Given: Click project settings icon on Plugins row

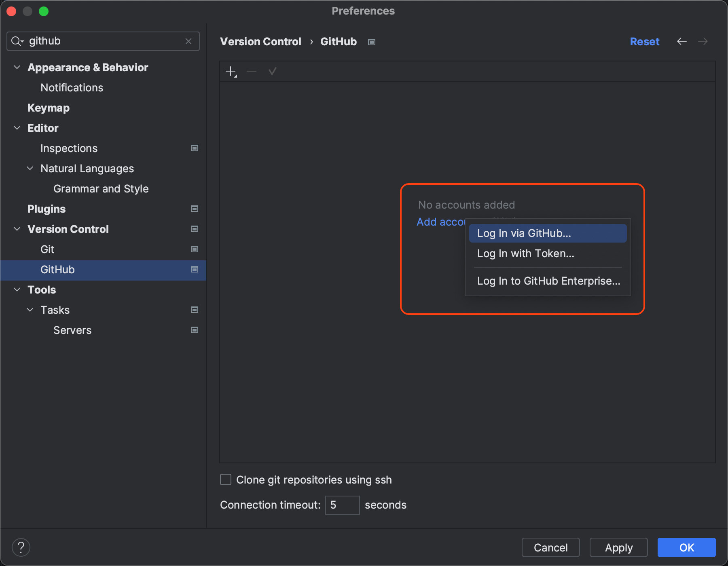Looking at the screenshot, I should click(x=195, y=209).
